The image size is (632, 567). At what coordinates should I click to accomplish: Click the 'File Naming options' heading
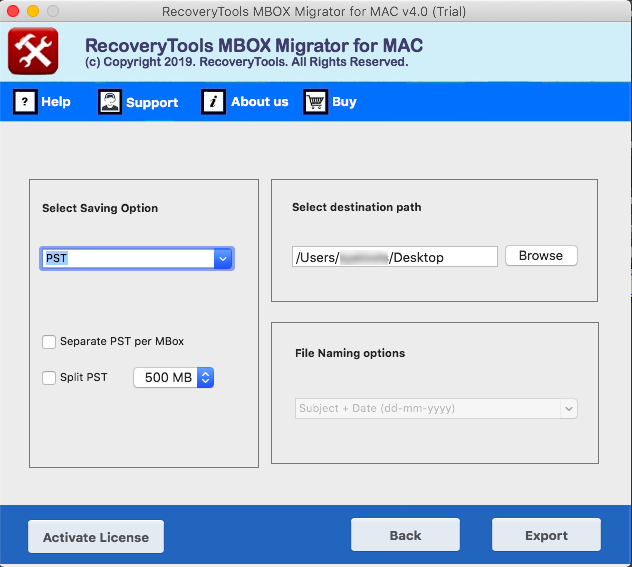[350, 353]
